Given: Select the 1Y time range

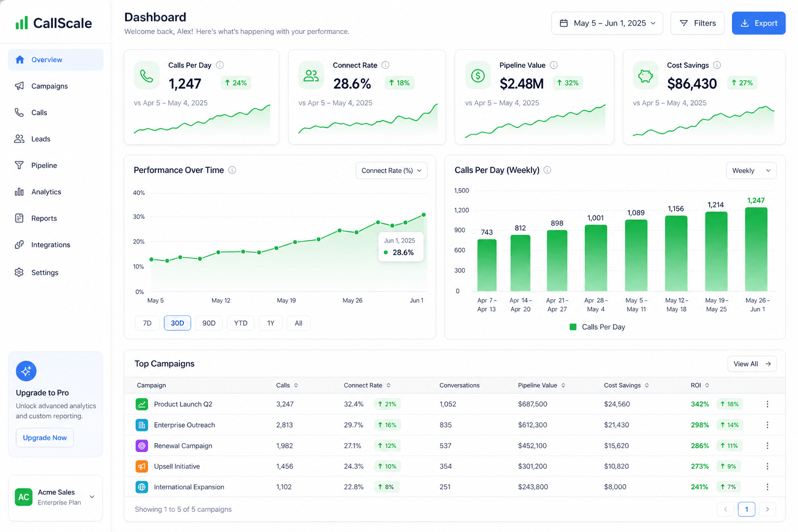Looking at the screenshot, I should click(271, 323).
